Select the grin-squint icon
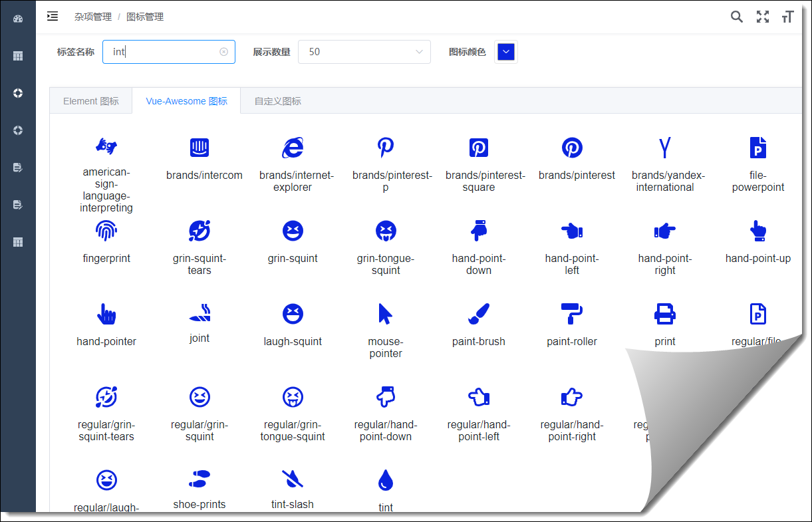Image resolution: width=812 pixels, height=522 pixels. (x=293, y=231)
